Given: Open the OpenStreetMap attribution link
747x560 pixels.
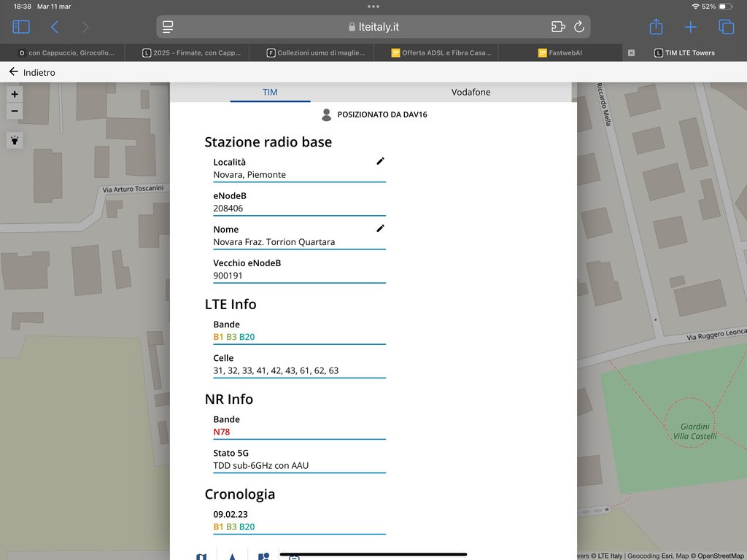Looking at the screenshot, I should click(x=720, y=556).
